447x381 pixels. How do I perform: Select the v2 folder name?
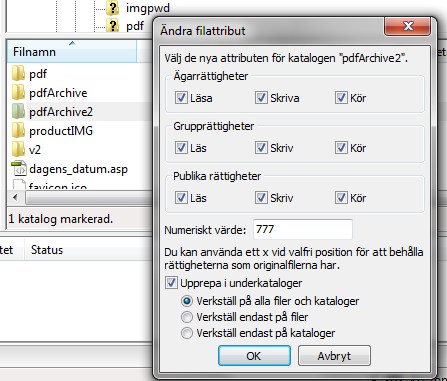[35, 150]
